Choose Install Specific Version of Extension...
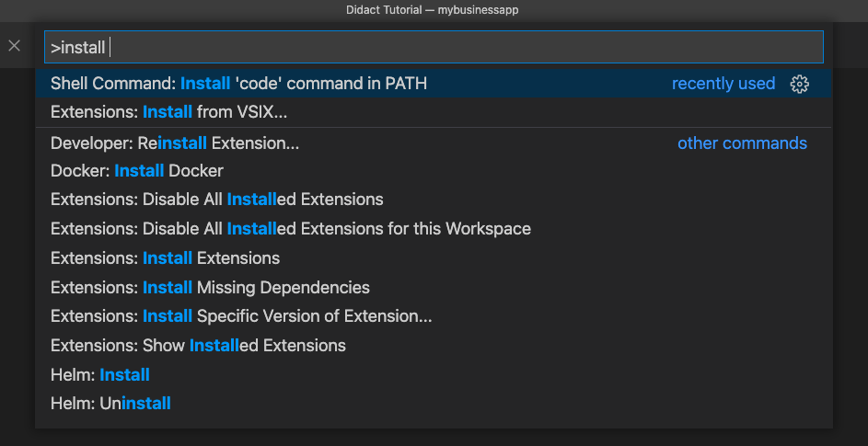This screenshot has height=446, width=868. pos(434,316)
